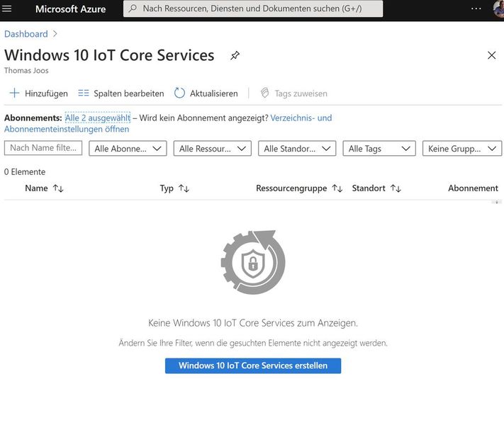Screen dimensions: 504x425
Task: Focus the Nach Name filtern field
Action: (43, 148)
